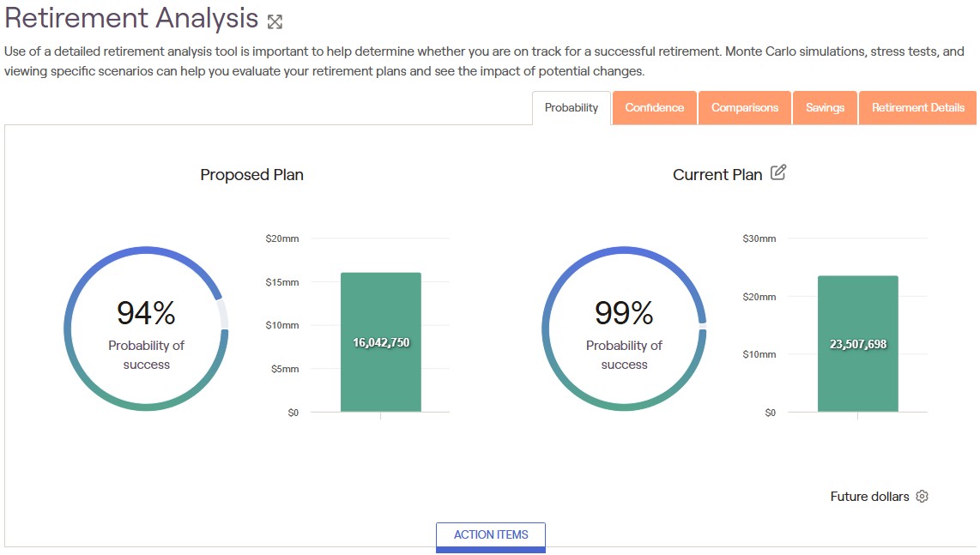Click the expand icon beside Retirement Analysis title
The width and height of the screenshot is (980, 555).
[275, 21]
